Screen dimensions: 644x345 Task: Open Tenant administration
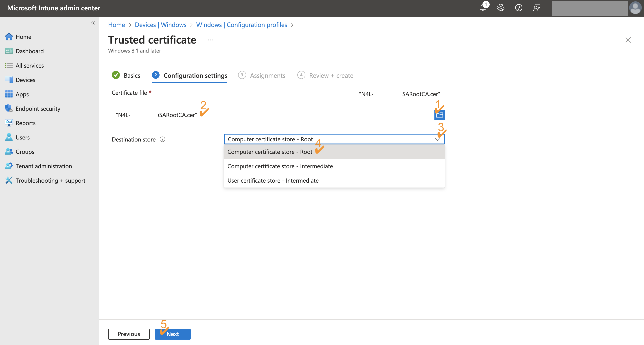point(44,166)
